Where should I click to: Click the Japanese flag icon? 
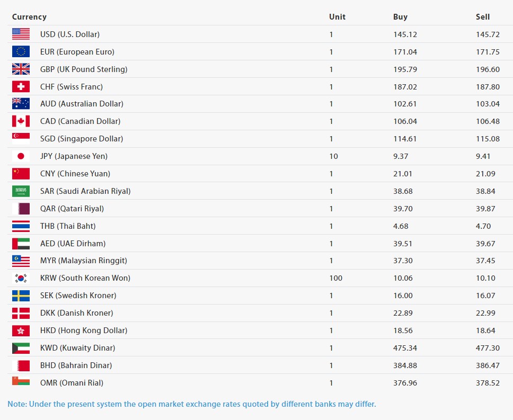[x=21, y=156]
